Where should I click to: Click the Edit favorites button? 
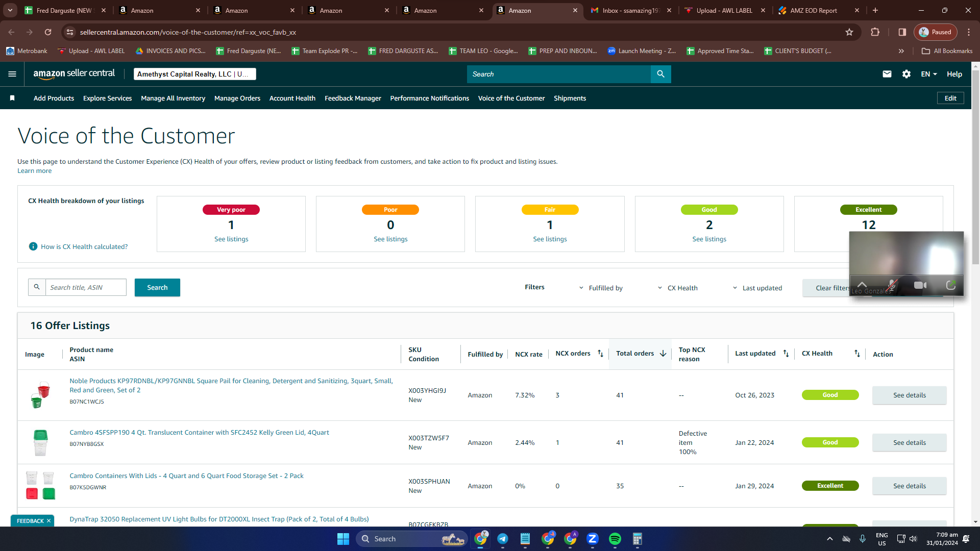point(950,98)
